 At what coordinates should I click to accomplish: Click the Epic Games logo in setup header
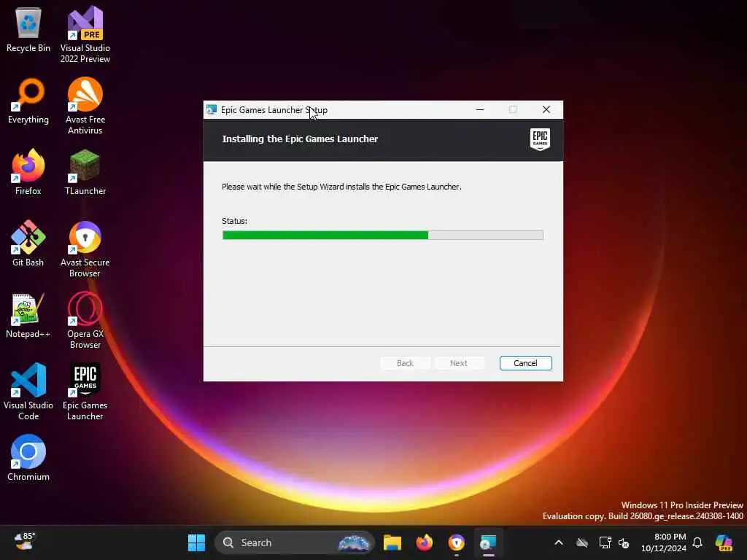pos(540,139)
